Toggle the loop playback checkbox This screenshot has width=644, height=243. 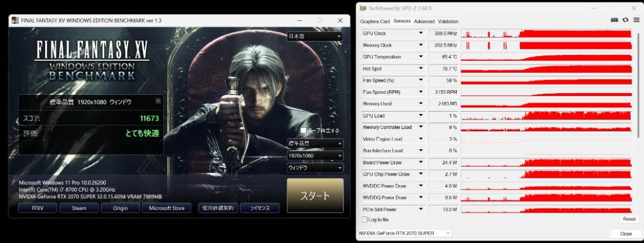304,130
